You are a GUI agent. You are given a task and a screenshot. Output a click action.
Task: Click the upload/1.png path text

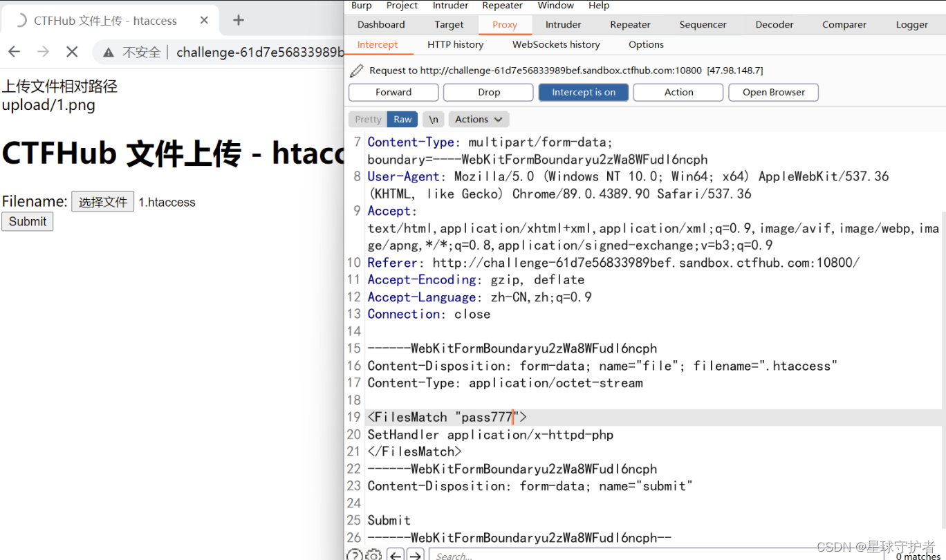click(x=48, y=106)
